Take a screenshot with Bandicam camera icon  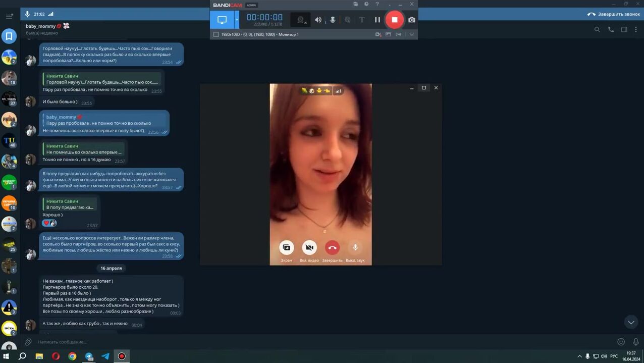coord(412,20)
